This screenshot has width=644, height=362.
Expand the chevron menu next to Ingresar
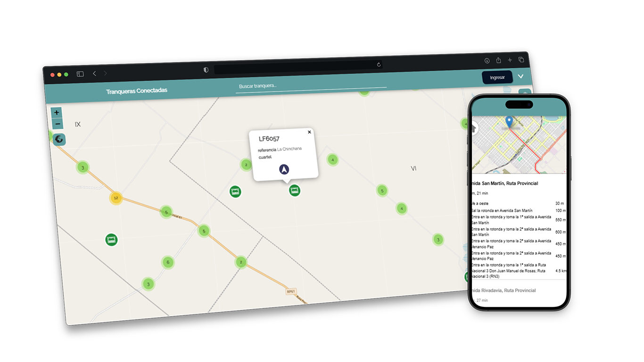(521, 76)
